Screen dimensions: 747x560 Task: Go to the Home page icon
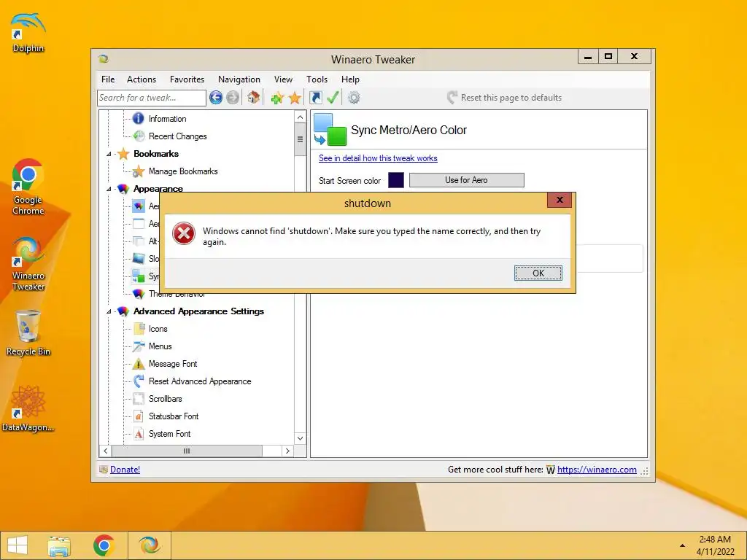click(253, 98)
